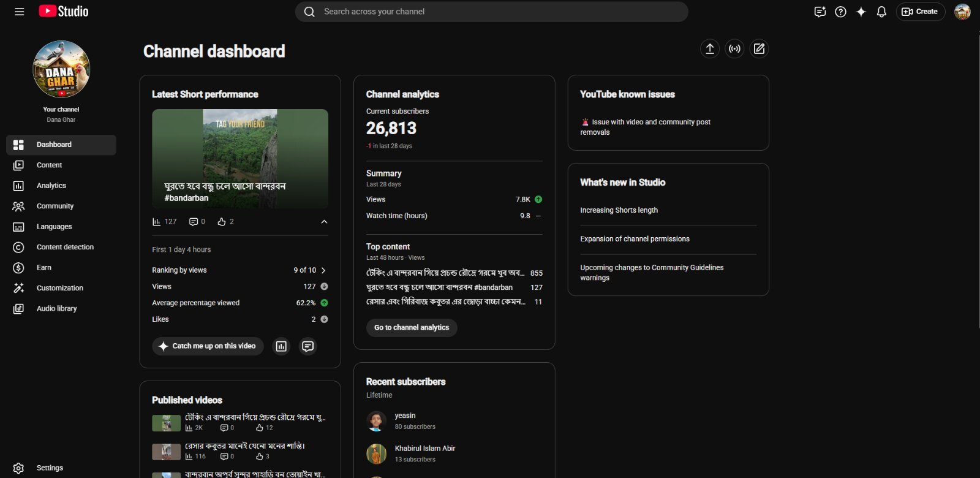This screenshot has width=980, height=478.
Task: Open Increasing Shorts length news
Action: tap(619, 210)
